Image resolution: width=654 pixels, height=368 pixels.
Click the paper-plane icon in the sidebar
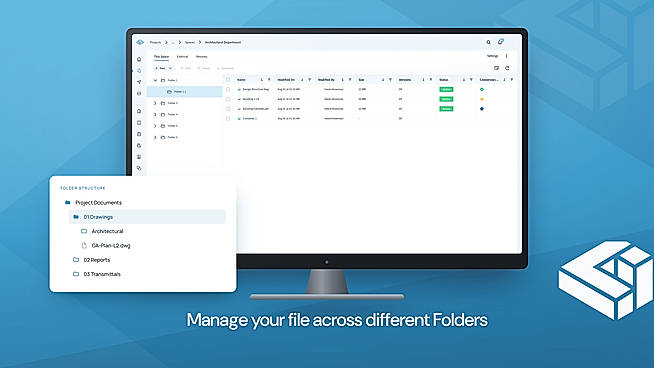point(139,82)
